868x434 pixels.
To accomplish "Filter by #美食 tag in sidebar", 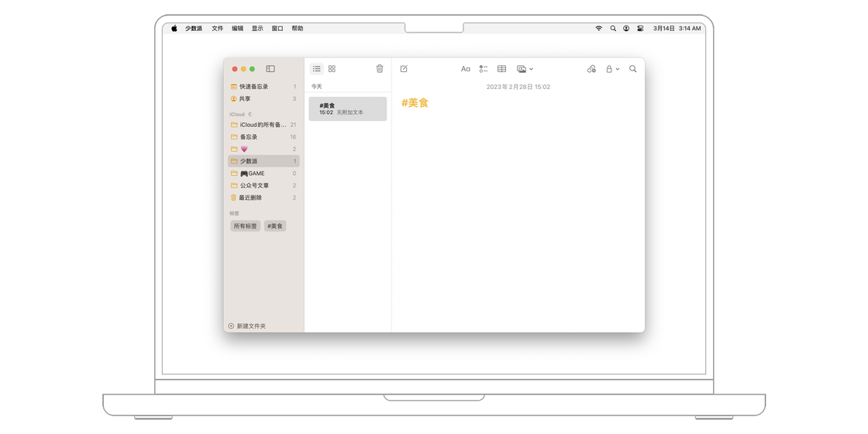I will (x=274, y=226).
